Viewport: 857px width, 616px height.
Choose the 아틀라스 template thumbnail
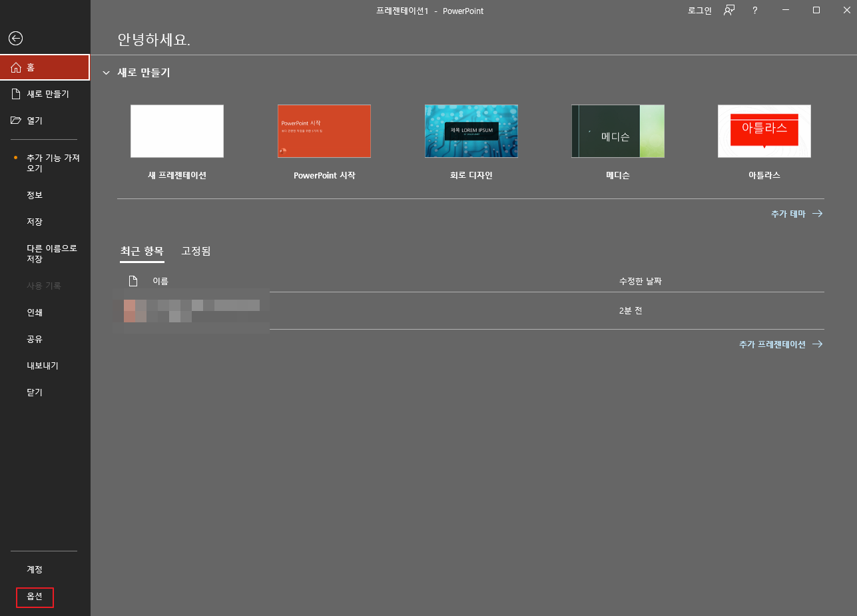(764, 131)
